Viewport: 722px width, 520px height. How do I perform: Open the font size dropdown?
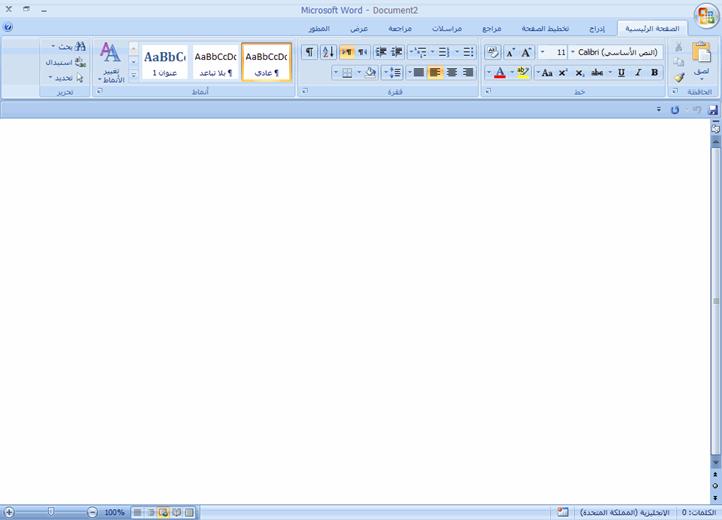(x=542, y=52)
